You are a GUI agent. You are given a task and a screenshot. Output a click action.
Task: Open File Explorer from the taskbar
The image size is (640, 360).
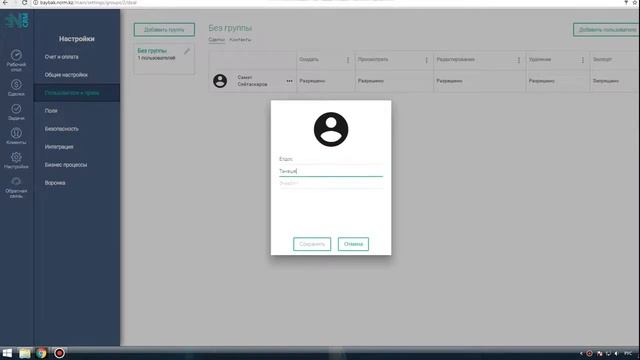click(24, 353)
